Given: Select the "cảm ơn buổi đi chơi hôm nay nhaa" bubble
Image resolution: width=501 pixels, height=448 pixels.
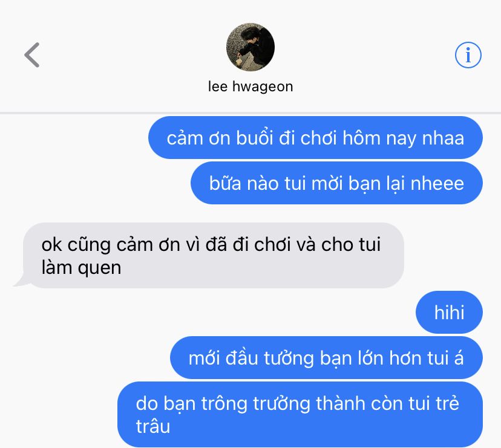Looking at the screenshot, I should 315,138.
